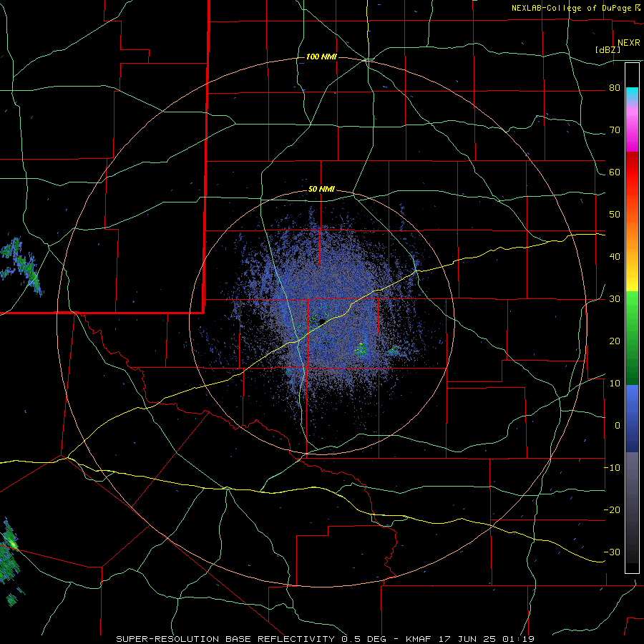The height and width of the screenshot is (644, 644).
Task: Click the -30 value on the dBZ scale
Action: tap(612, 552)
